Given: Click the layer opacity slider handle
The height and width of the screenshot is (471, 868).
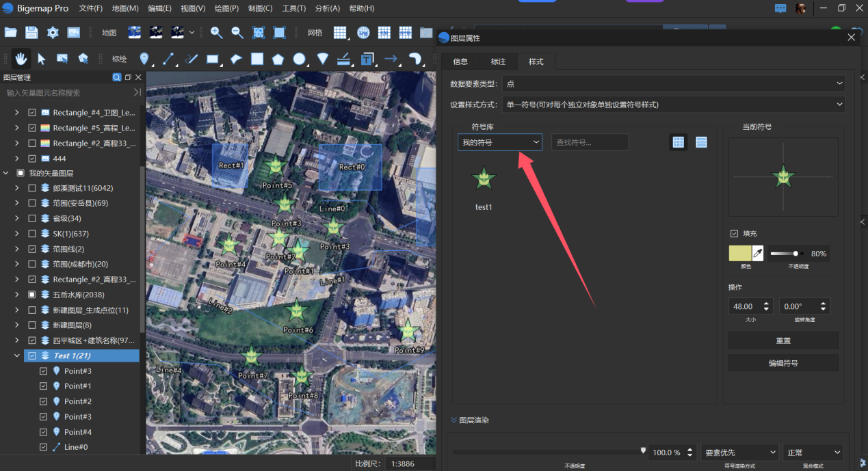Looking at the screenshot, I should point(643,450).
